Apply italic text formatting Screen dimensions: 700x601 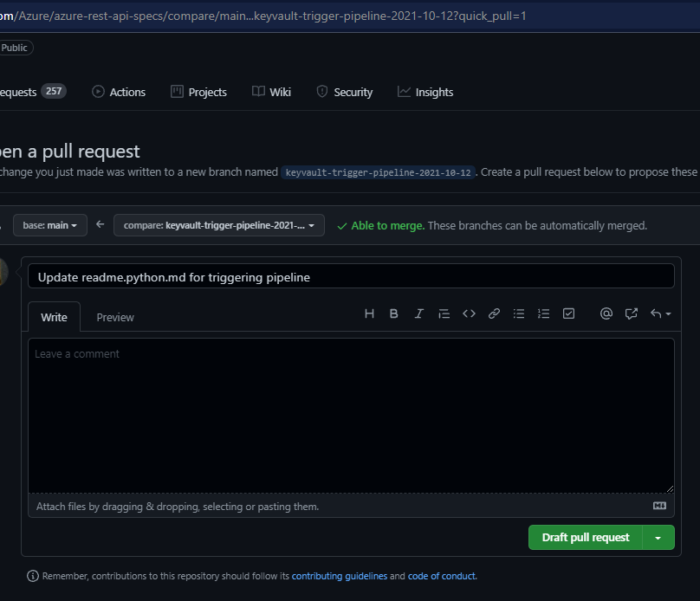coord(419,313)
